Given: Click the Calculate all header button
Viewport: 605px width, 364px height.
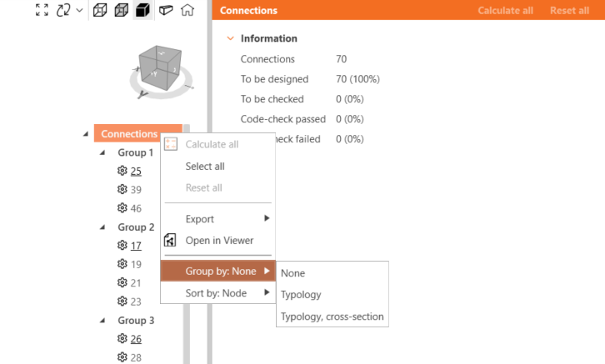Looking at the screenshot, I should pyautogui.click(x=505, y=11).
